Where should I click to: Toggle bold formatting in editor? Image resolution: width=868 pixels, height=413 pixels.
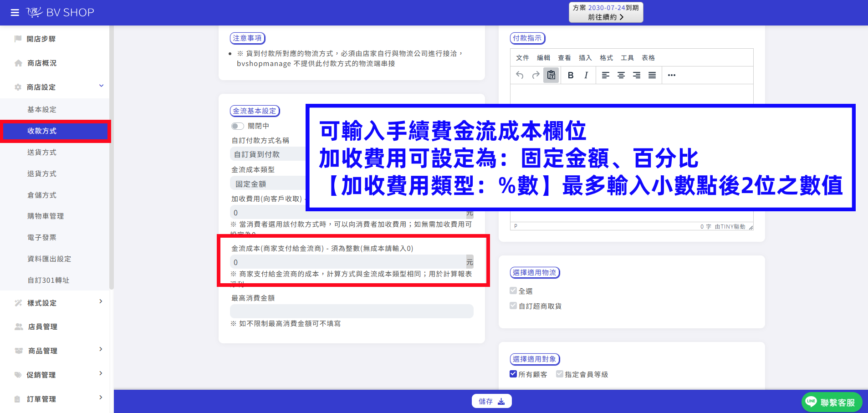571,75
